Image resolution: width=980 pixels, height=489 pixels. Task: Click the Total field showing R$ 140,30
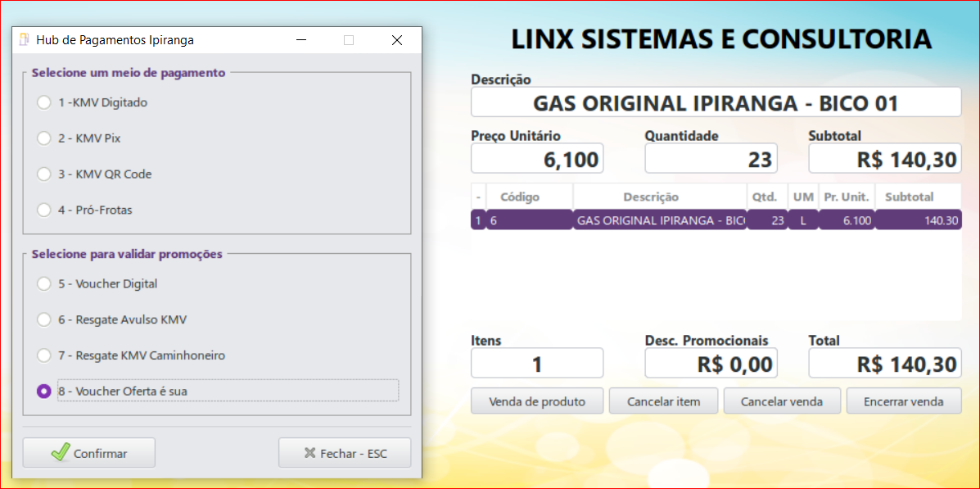click(x=885, y=363)
